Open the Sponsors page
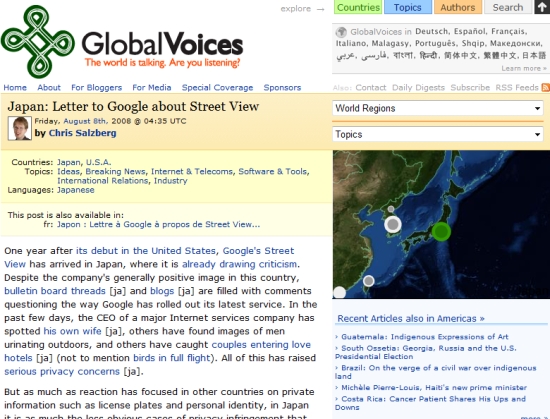Viewport: 550px width, 419px height. 282,87
